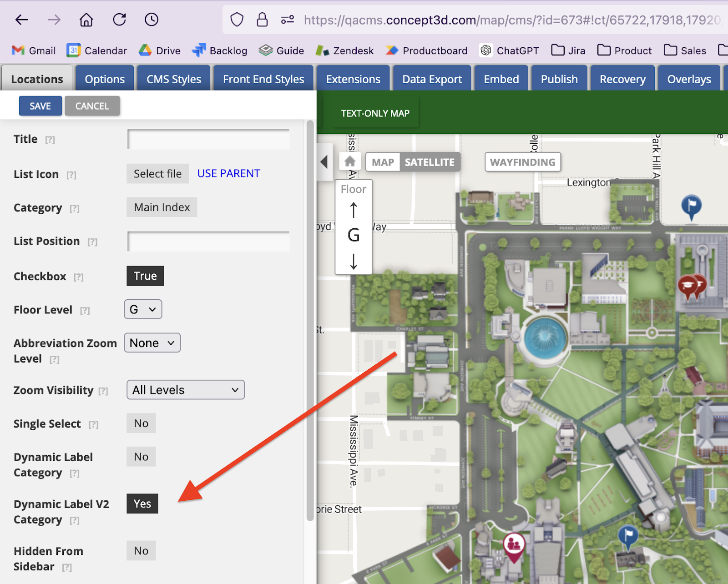Open the Floor Level dropdown
Image resolution: width=728 pixels, height=584 pixels.
click(x=143, y=310)
